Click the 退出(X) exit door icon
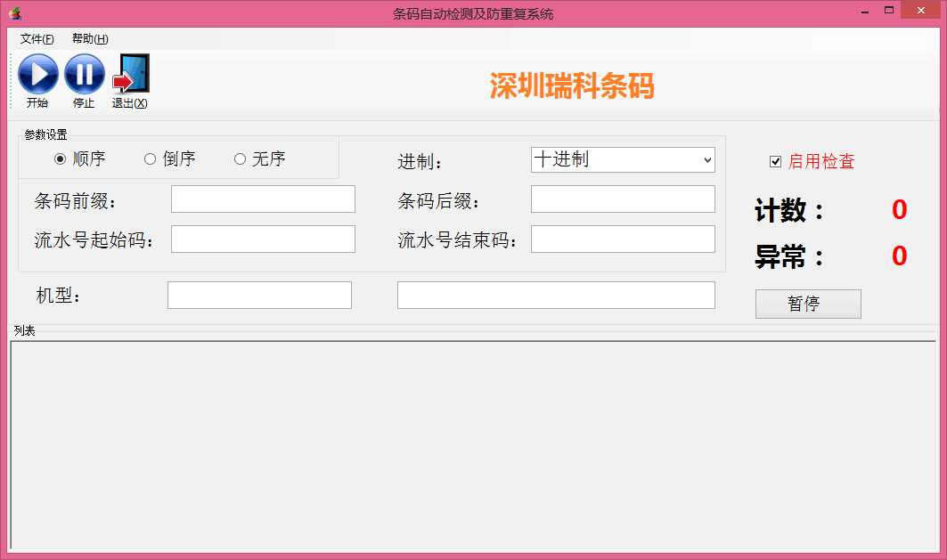Viewport: 947px width, 560px height. point(130,74)
